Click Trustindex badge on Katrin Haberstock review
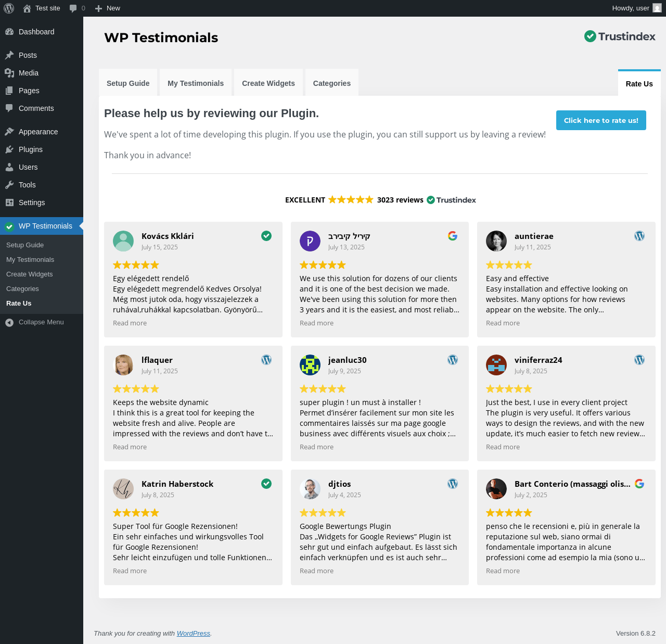This screenshot has height=644, width=666. 266,484
